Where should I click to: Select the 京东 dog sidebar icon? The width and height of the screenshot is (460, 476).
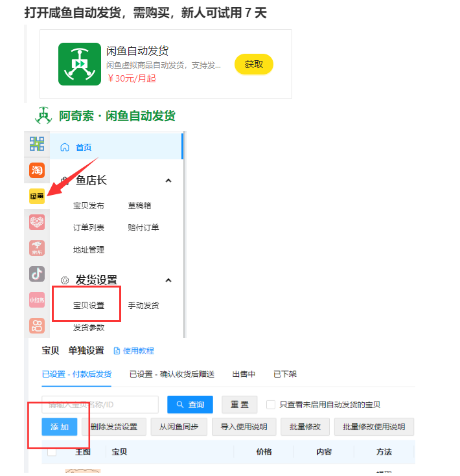pyautogui.click(x=37, y=248)
